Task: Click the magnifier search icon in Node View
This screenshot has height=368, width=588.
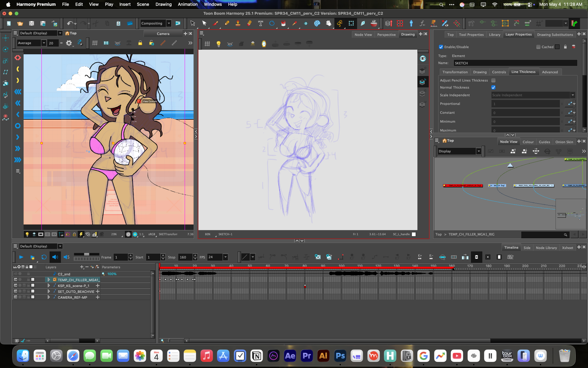Action: (x=565, y=235)
